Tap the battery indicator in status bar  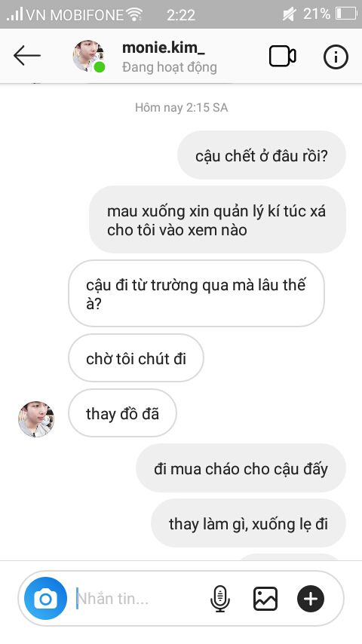coord(345,14)
